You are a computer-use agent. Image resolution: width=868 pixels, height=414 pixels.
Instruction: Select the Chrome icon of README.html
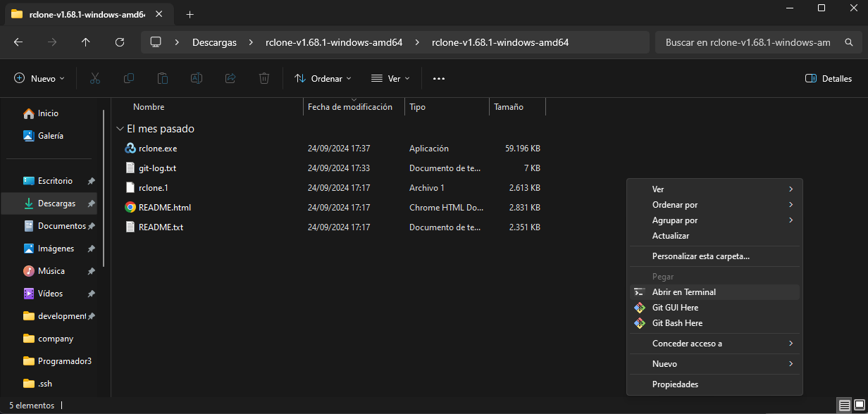[x=130, y=208]
